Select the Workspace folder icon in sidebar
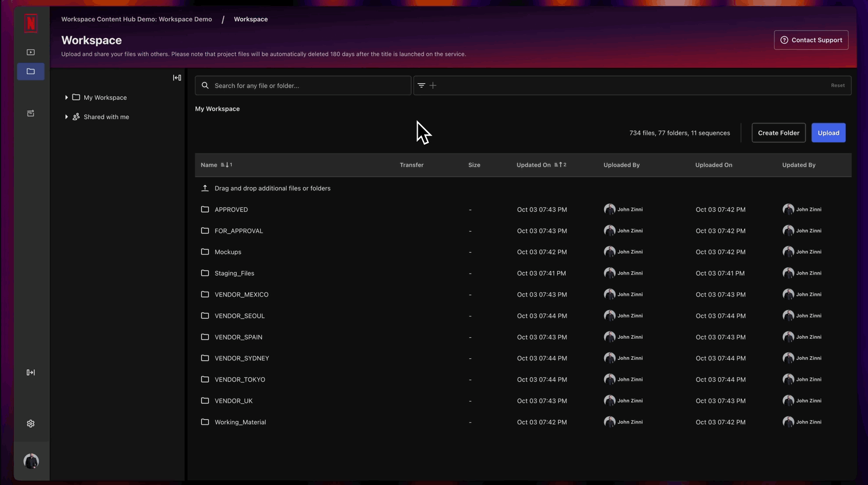868x485 pixels. (31, 71)
